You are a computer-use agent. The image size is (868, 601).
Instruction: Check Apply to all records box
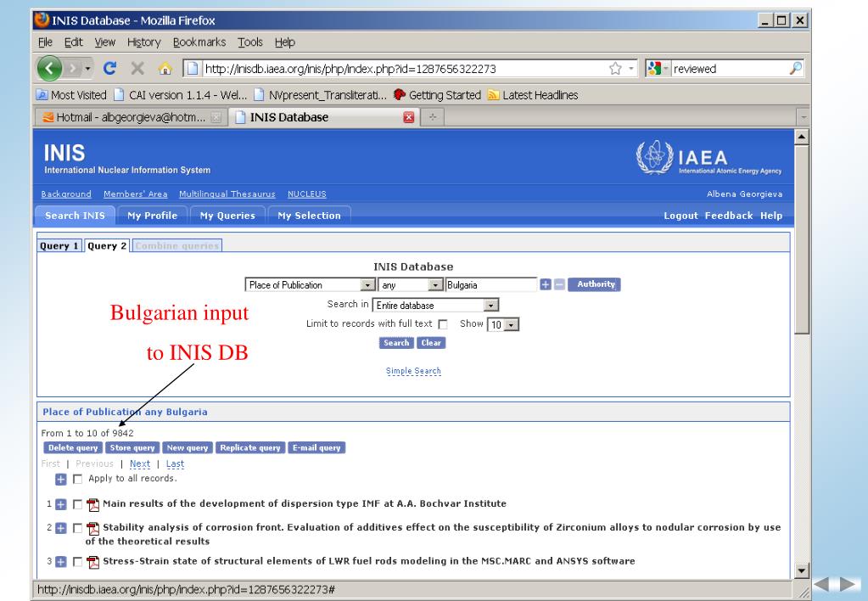(x=77, y=479)
